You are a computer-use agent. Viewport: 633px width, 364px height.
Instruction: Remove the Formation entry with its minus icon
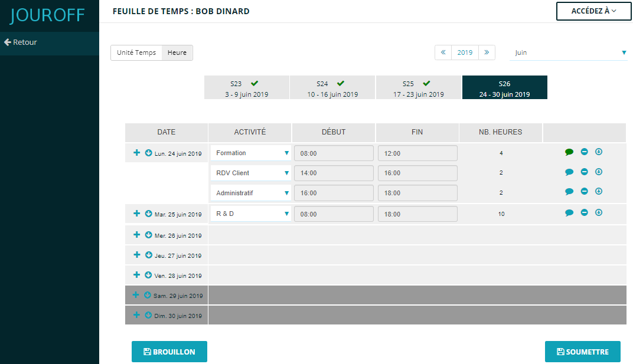pyautogui.click(x=584, y=152)
